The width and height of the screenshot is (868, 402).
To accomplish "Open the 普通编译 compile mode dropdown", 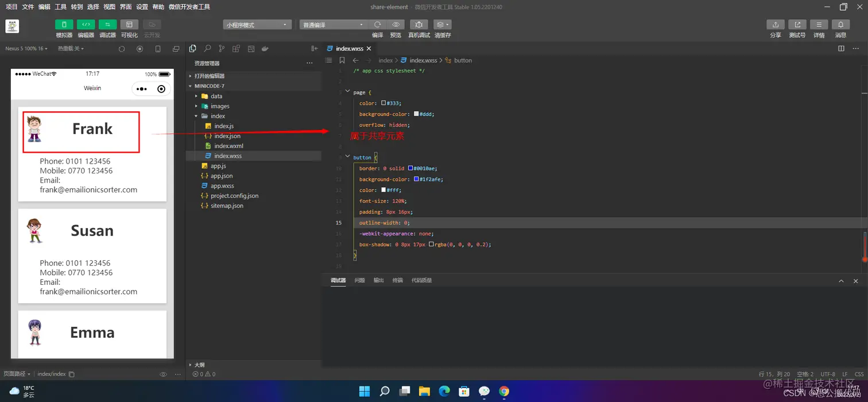I will click(x=333, y=25).
